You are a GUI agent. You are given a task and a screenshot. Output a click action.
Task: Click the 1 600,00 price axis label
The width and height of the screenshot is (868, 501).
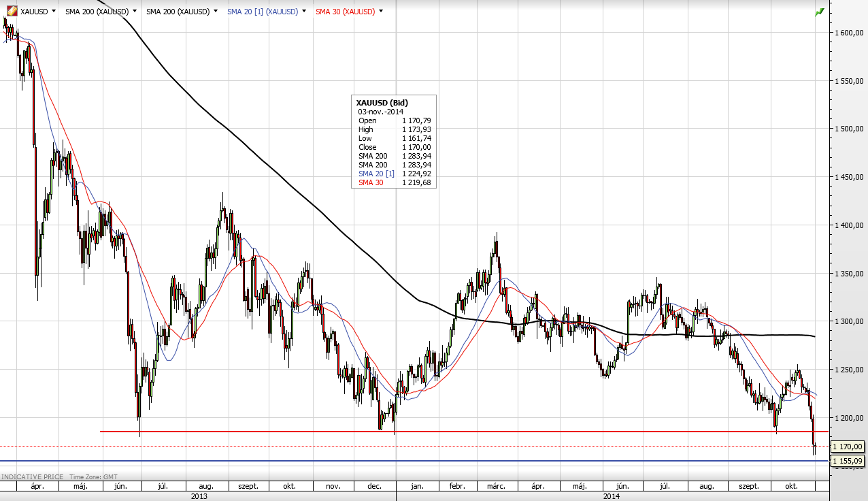click(849, 33)
